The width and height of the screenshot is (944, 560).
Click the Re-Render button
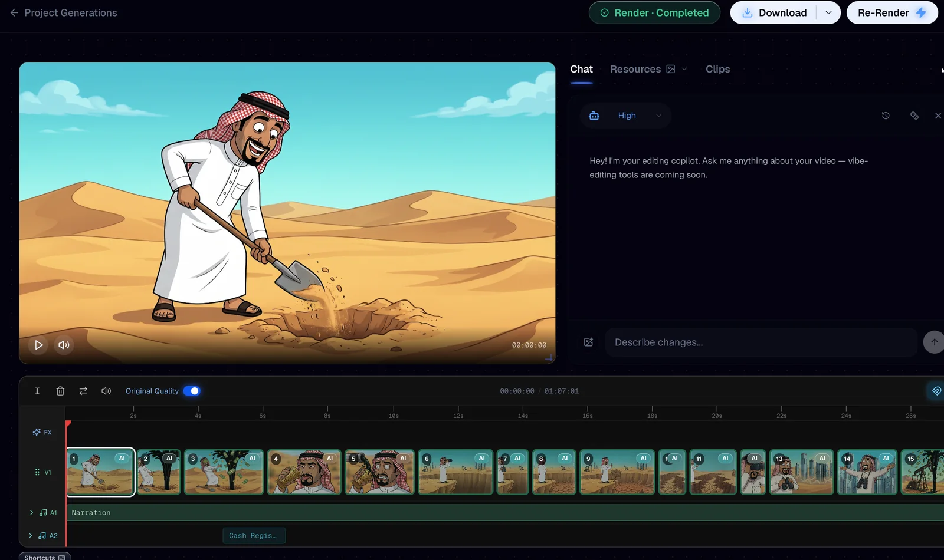[891, 13]
